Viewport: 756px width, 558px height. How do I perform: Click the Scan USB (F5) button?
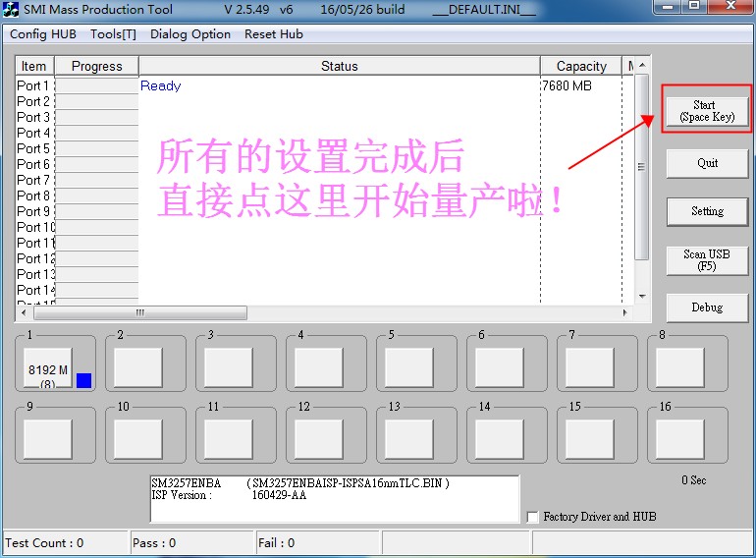pyautogui.click(x=707, y=260)
